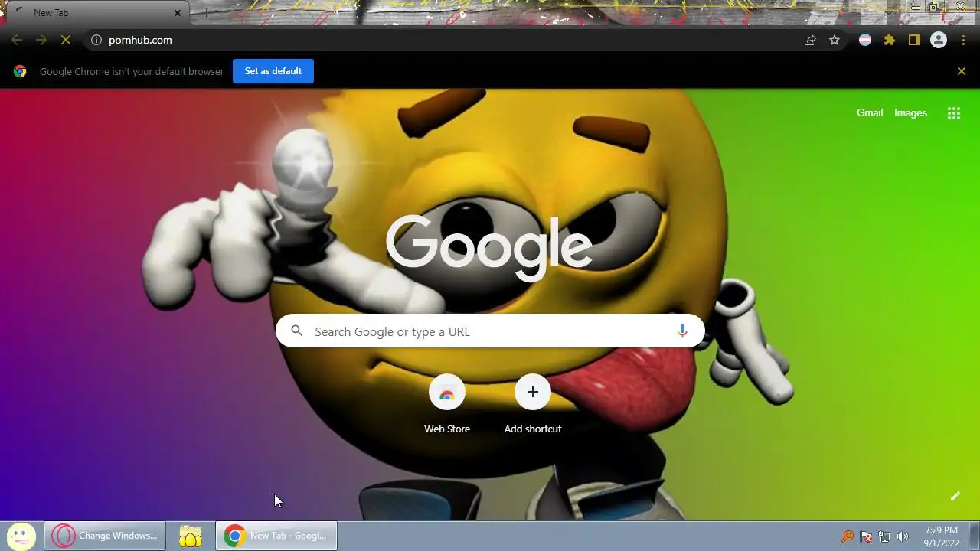Start voice search with the microphone
The width and height of the screenshot is (980, 551).
(682, 331)
